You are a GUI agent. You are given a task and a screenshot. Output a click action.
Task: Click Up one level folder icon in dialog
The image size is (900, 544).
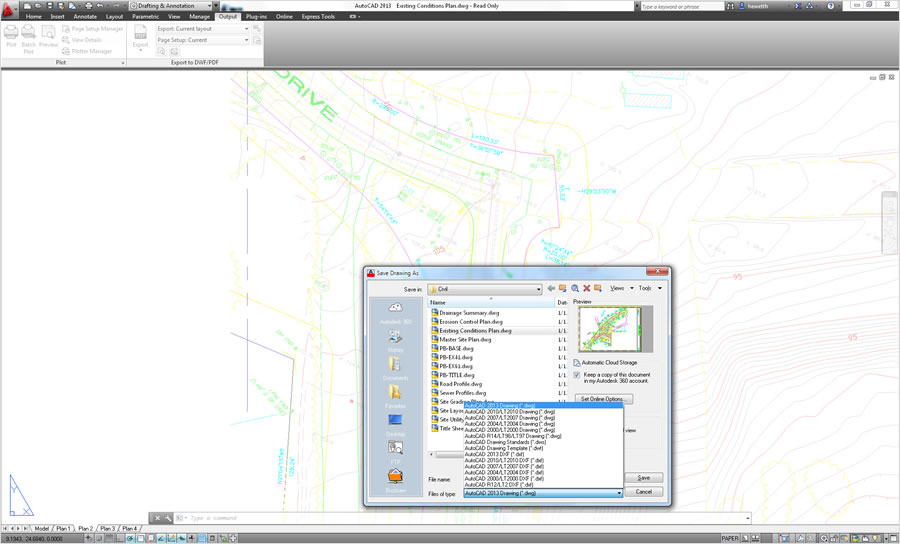tap(562, 288)
